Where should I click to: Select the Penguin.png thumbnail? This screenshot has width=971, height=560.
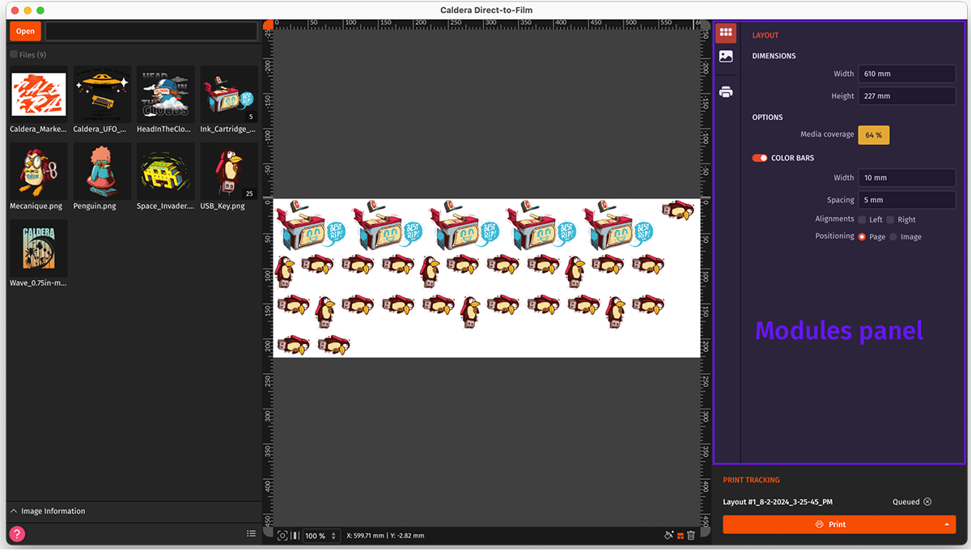pyautogui.click(x=102, y=172)
